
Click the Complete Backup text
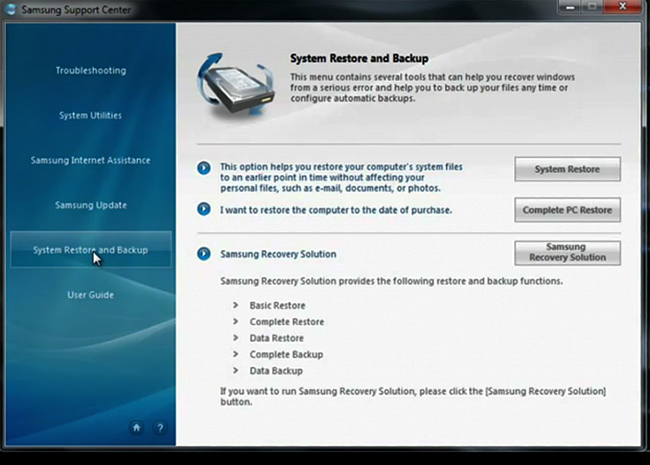(286, 354)
